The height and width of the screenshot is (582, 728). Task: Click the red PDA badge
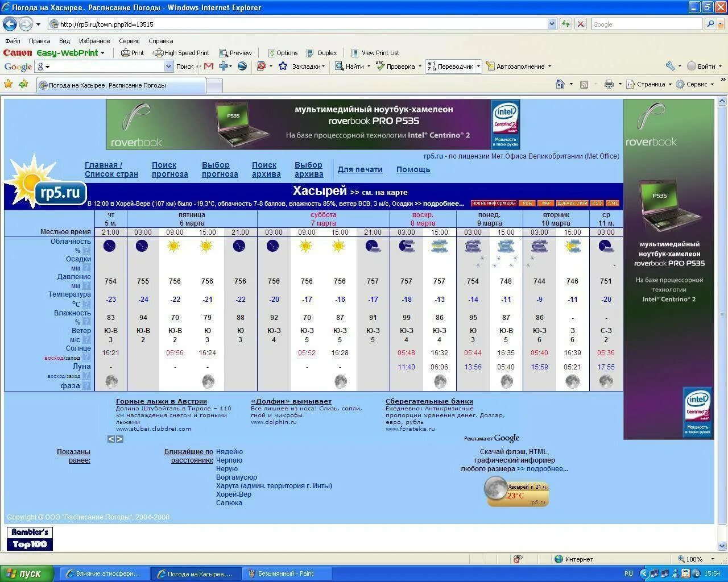(x=527, y=203)
